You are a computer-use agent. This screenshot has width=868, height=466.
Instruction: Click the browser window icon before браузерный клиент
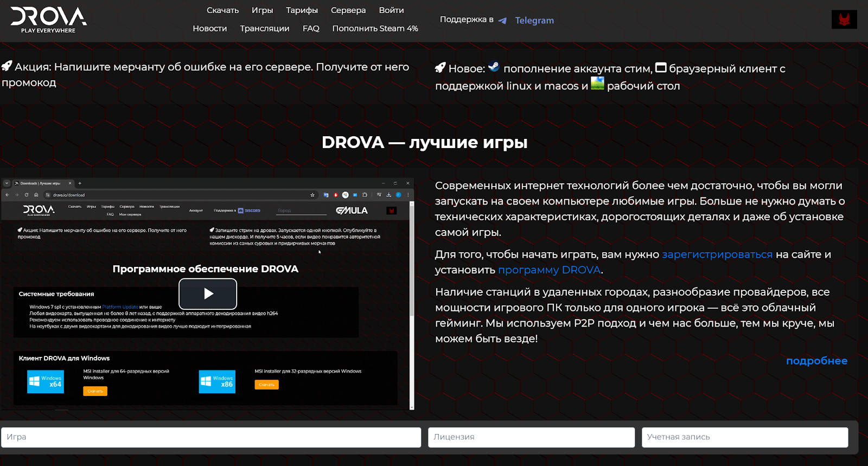click(660, 68)
